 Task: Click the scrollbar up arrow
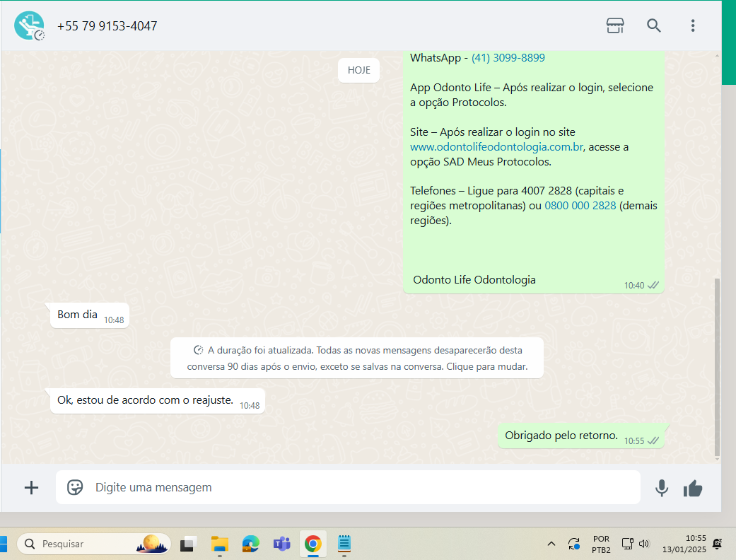717,55
